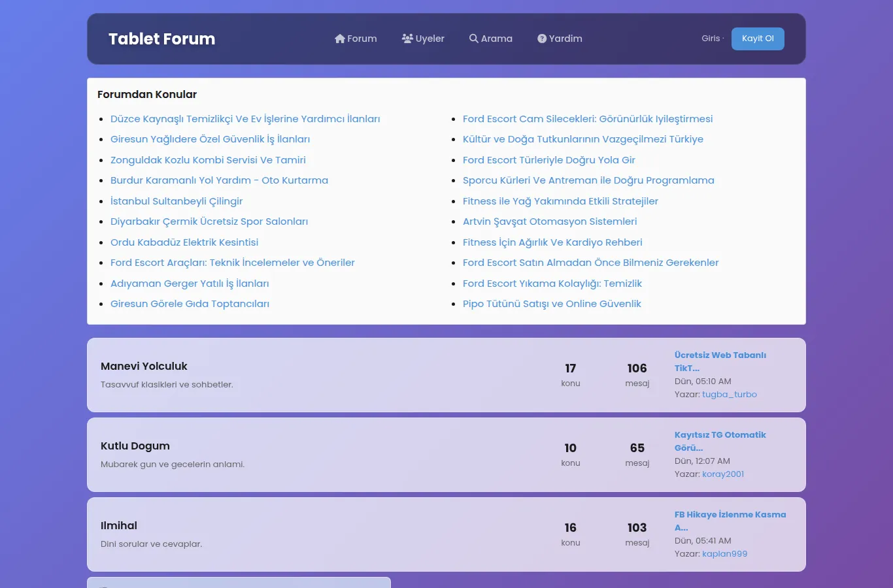893x588 pixels.
Task: Select the Arama navigation link
Action: point(491,39)
